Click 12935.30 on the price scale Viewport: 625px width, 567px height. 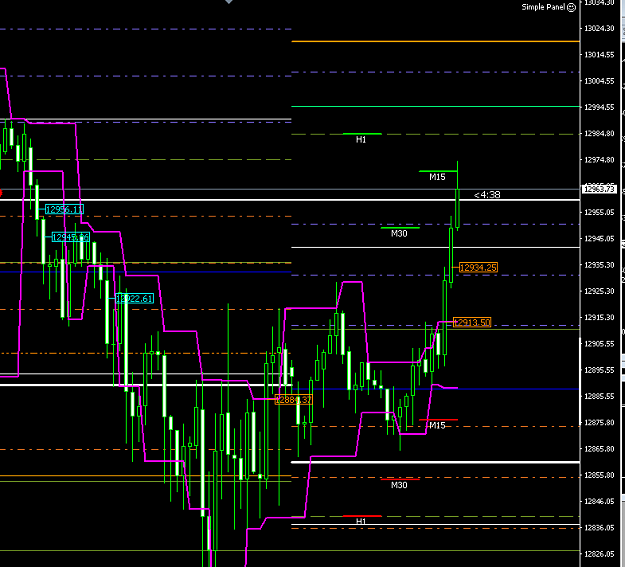pos(599,265)
